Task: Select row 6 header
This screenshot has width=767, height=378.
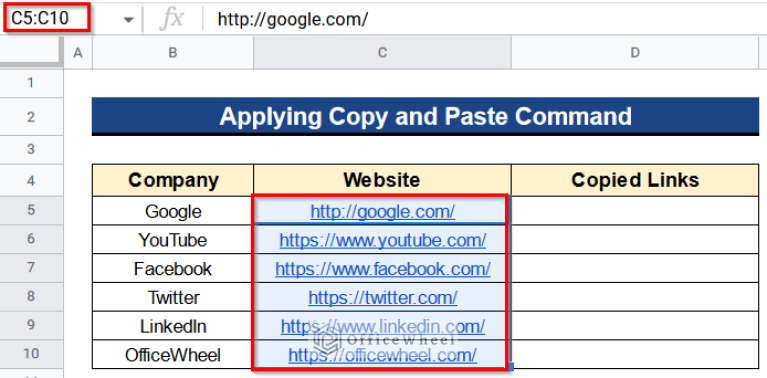Action: (31, 239)
